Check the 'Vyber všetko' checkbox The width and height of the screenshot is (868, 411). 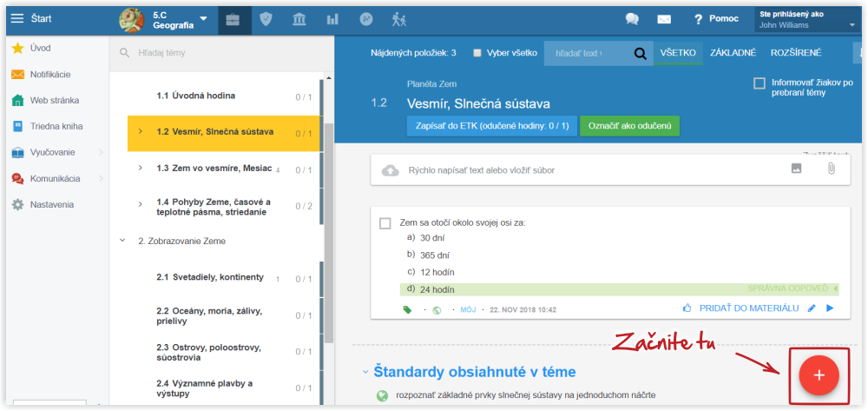pos(477,53)
